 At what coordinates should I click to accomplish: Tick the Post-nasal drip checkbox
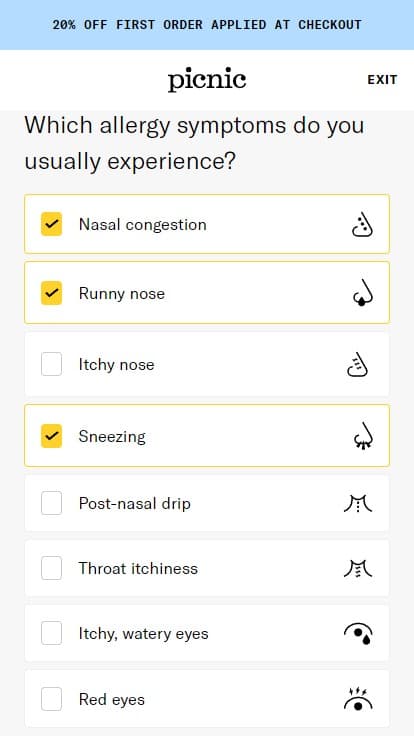click(x=51, y=503)
